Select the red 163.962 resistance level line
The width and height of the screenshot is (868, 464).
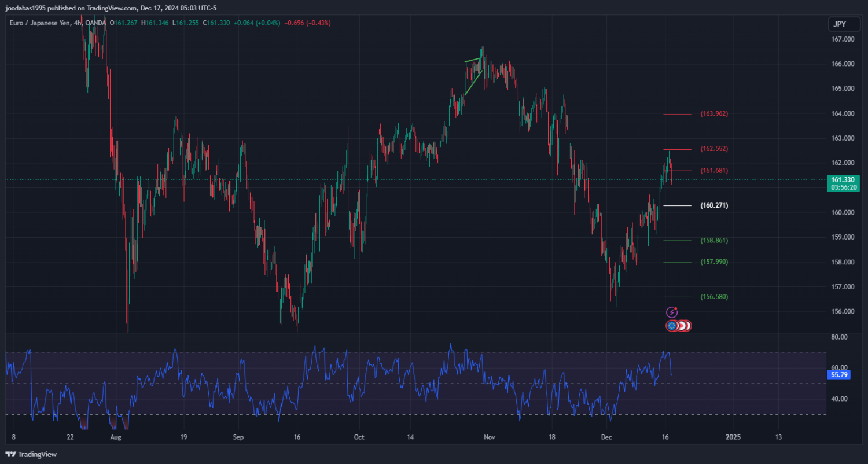pyautogui.click(x=677, y=115)
